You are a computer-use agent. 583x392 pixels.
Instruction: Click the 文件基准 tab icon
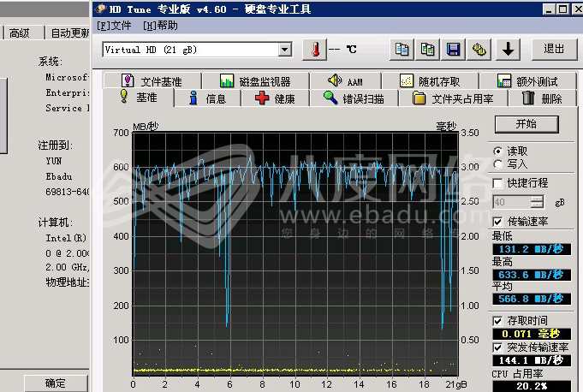point(128,80)
